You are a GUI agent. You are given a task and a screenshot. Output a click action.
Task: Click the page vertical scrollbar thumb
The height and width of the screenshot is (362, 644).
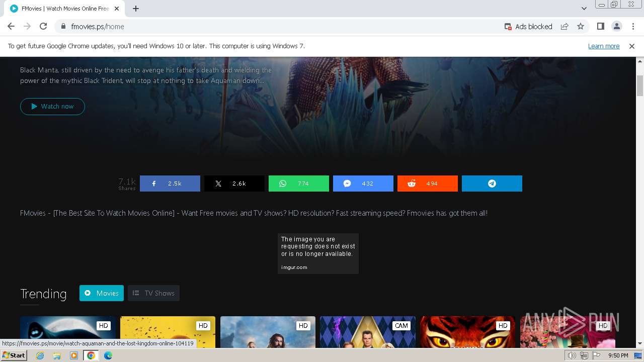point(640,85)
